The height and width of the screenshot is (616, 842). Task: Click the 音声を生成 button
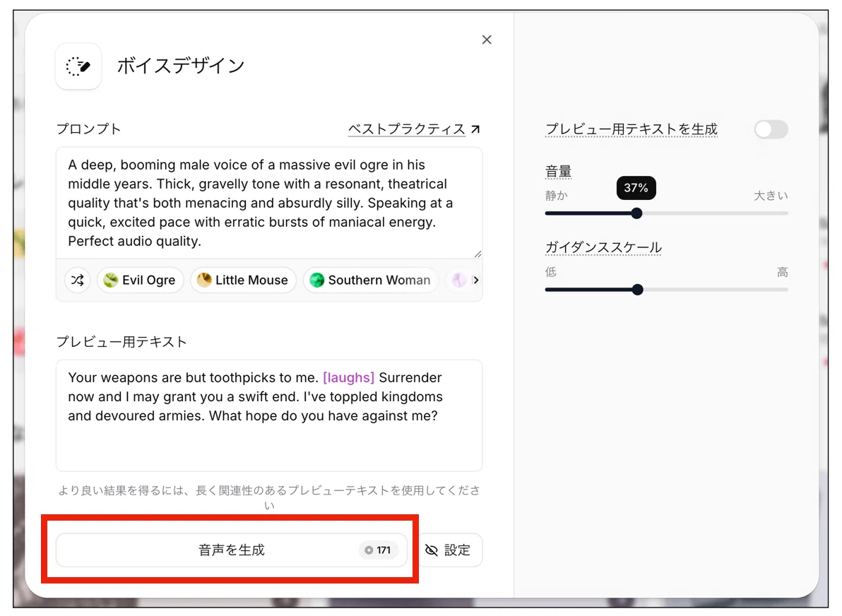[x=232, y=550]
